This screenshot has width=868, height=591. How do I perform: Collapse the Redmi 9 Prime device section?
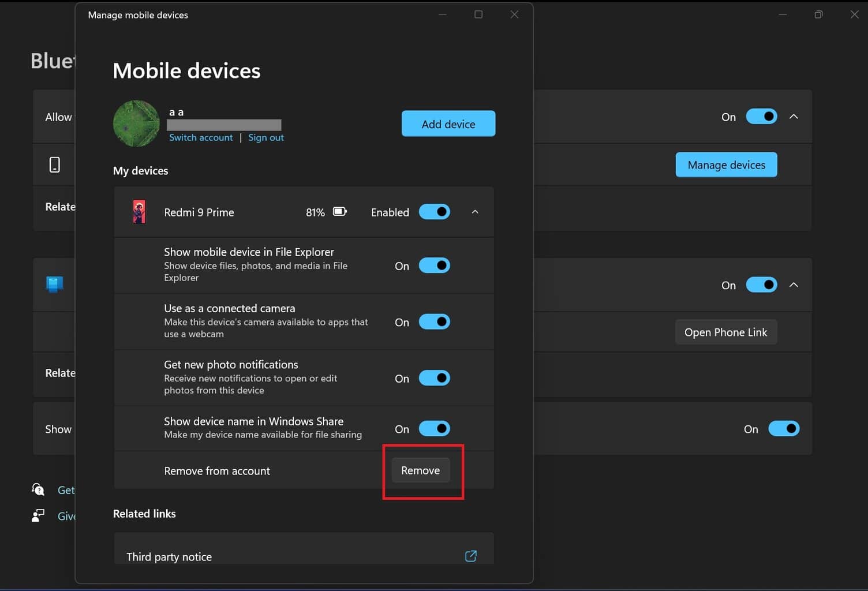[x=475, y=212]
